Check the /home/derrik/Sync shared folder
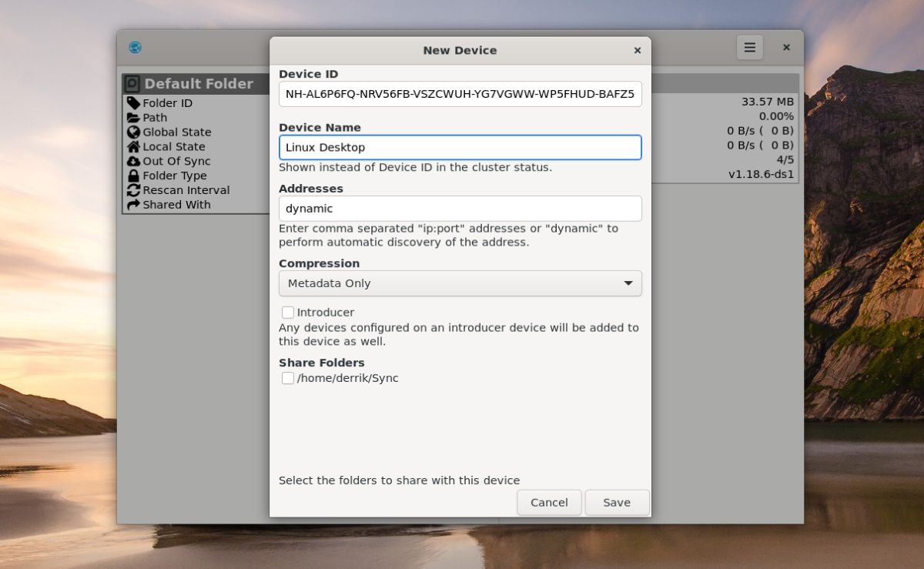 click(x=288, y=378)
